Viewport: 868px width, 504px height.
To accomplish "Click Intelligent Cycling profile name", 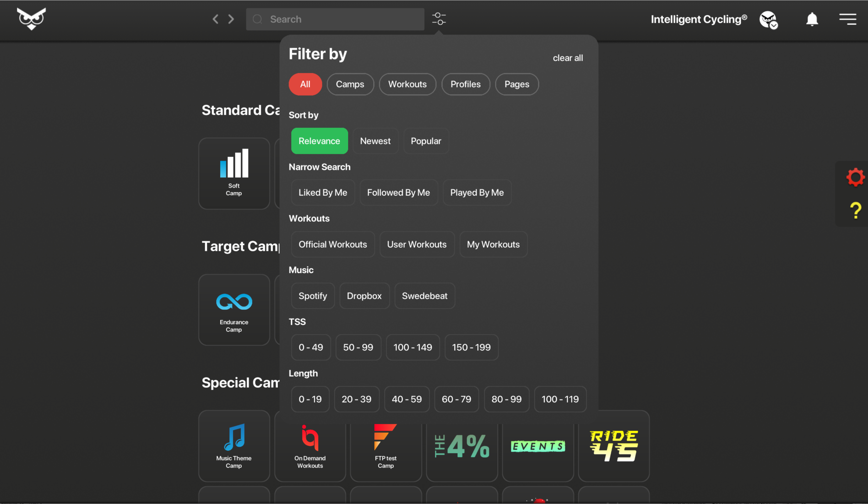I will pyautogui.click(x=699, y=19).
